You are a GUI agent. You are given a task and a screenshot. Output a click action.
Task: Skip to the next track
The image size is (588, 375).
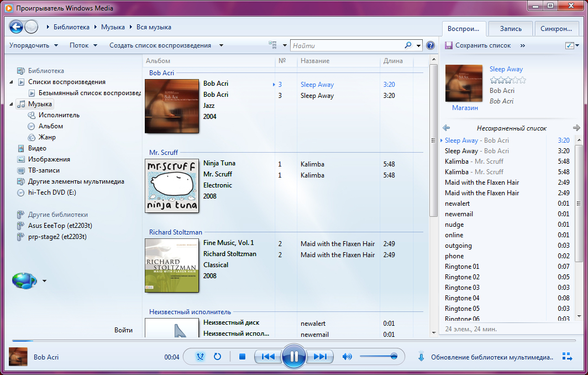click(320, 357)
